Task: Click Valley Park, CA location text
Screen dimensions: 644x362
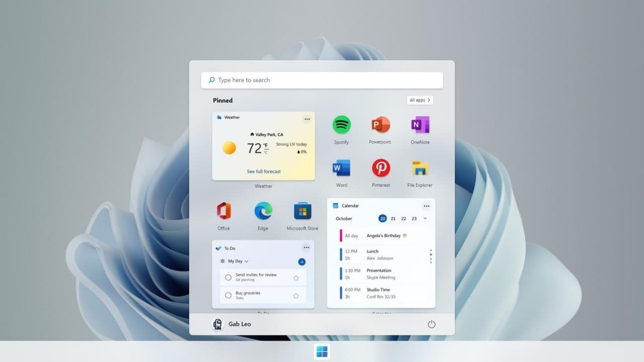Action: (x=269, y=135)
